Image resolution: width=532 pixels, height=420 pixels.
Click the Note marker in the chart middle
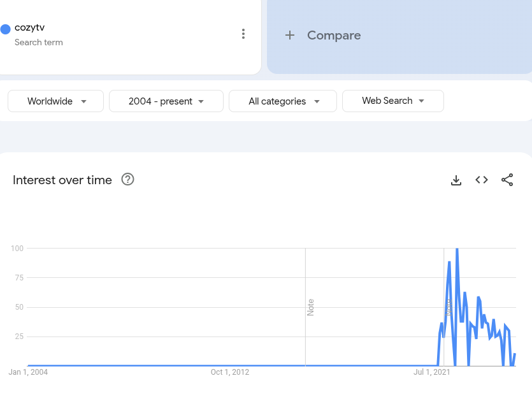point(310,307)
